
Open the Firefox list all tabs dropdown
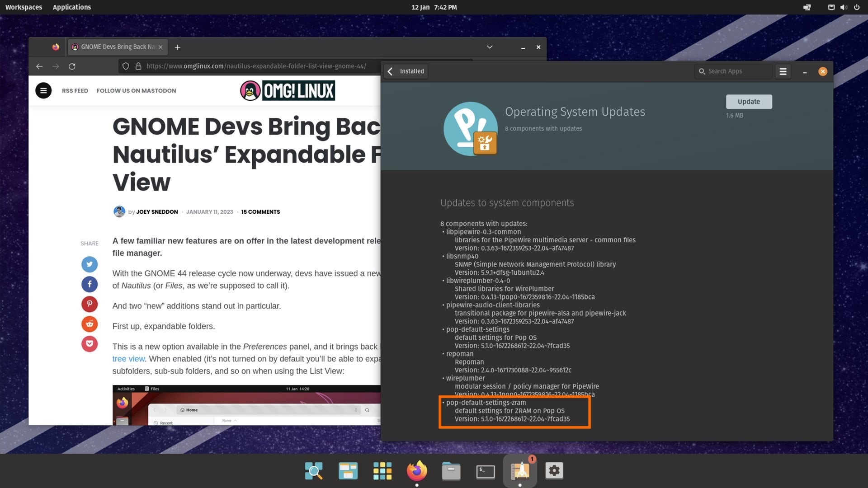(490, 47)
